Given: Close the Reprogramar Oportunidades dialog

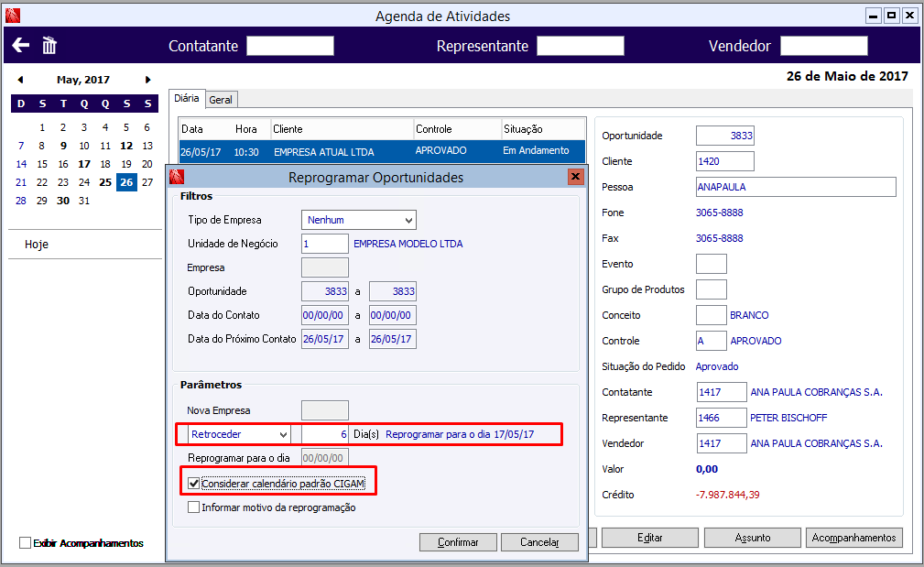Looking at the screenshot, I should 576,176.
